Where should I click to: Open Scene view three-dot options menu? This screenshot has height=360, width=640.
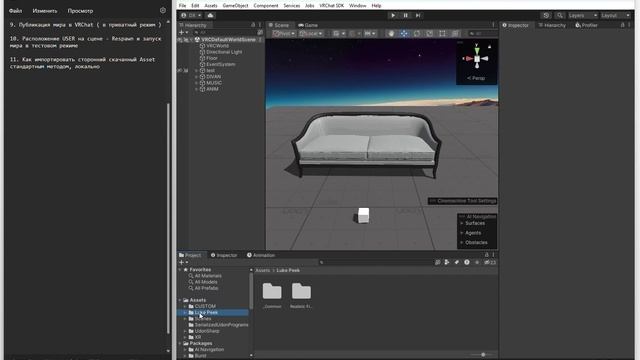493,25
